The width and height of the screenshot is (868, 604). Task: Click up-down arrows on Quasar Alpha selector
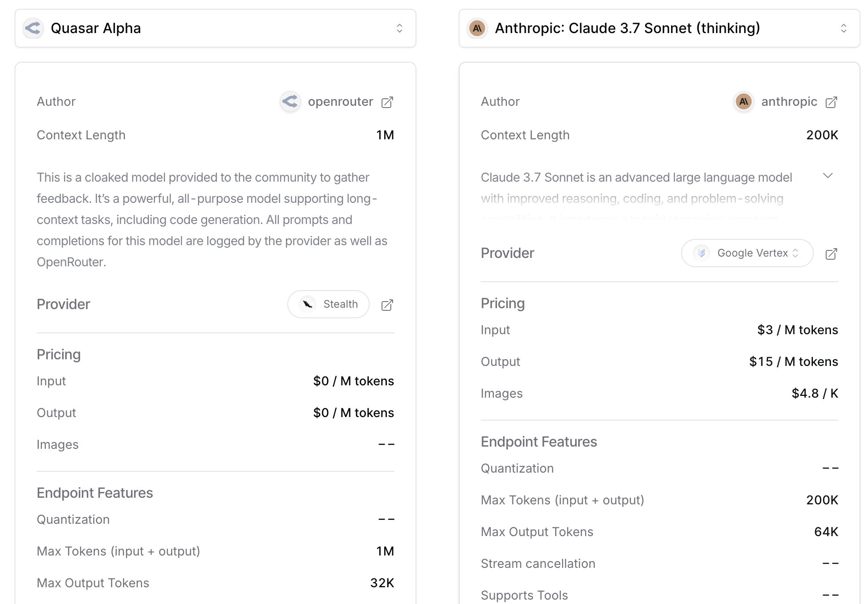399,28
